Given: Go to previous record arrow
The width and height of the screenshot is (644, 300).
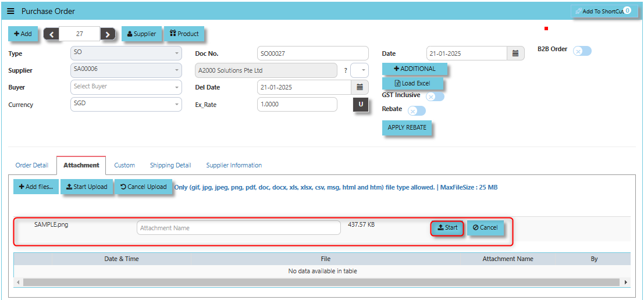Looking at the screenshot, I should (x=52, y=34).
